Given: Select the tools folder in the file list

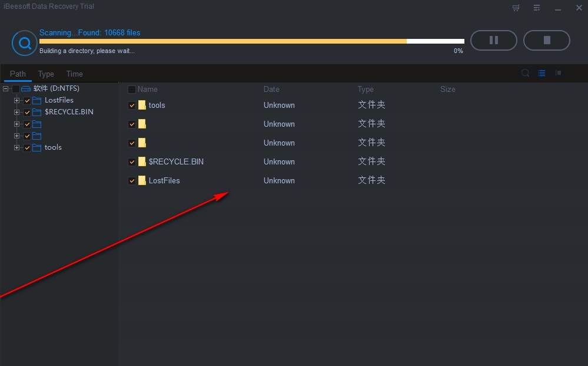Looking at the screenshot, I should tap(157, 105).
